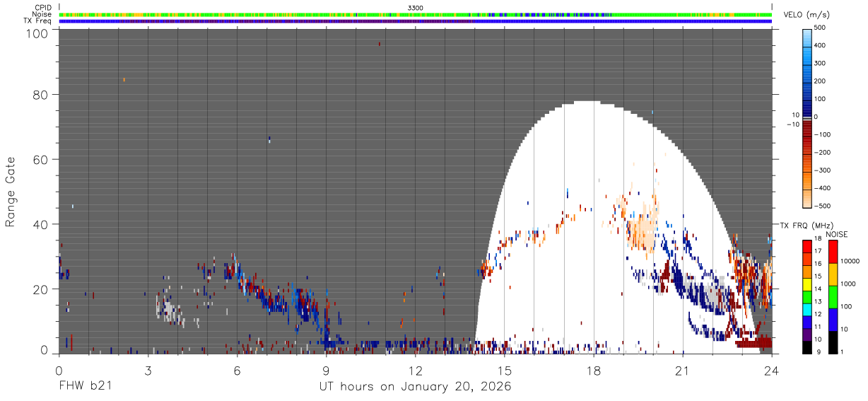Click the NOISE legend title
The height and width of the screenshot is (401, 868).
(x=835, y=235)
